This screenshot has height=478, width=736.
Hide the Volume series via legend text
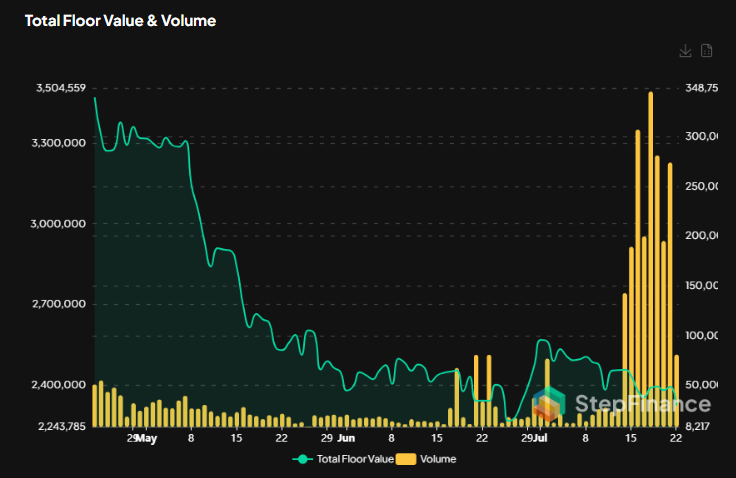pyautogui.click(x=438, y=459)
